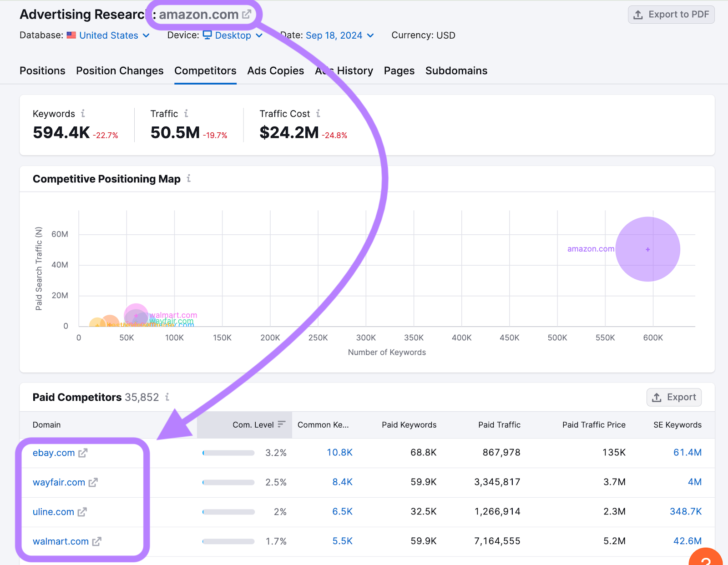Click the Common Ke... column header
728x565 pixels.
pos(323,424)
